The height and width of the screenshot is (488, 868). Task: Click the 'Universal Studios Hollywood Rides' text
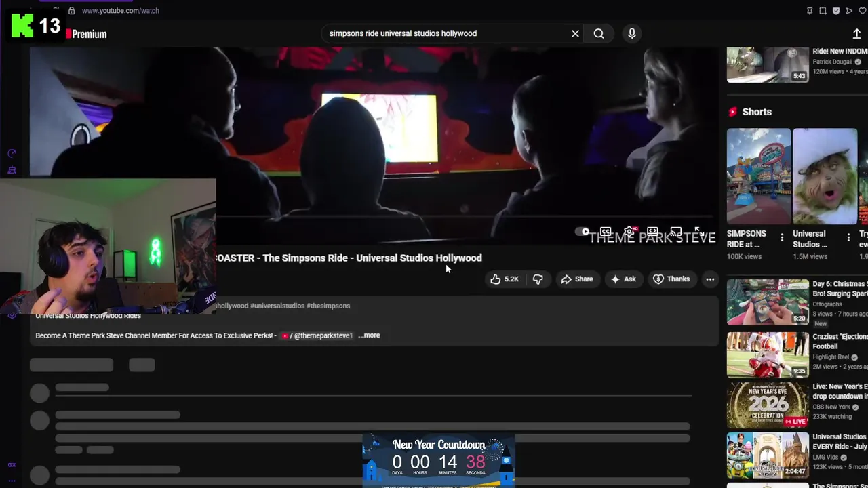click(88, 316)
